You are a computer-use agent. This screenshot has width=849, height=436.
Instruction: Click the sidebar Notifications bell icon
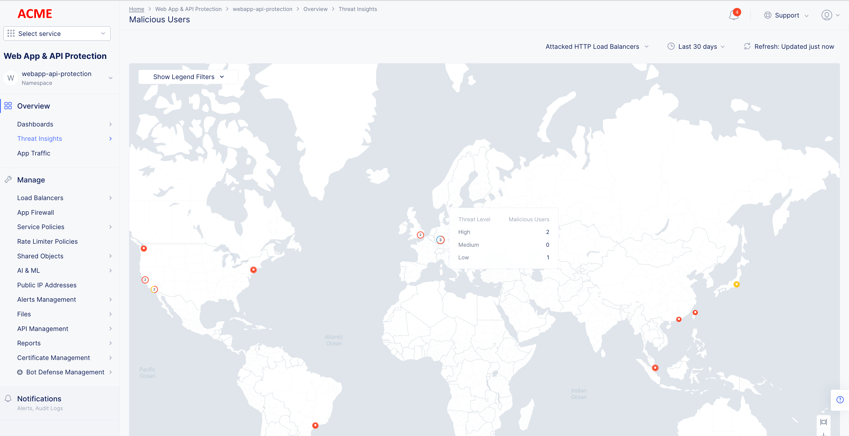click(x=8, y=399)
